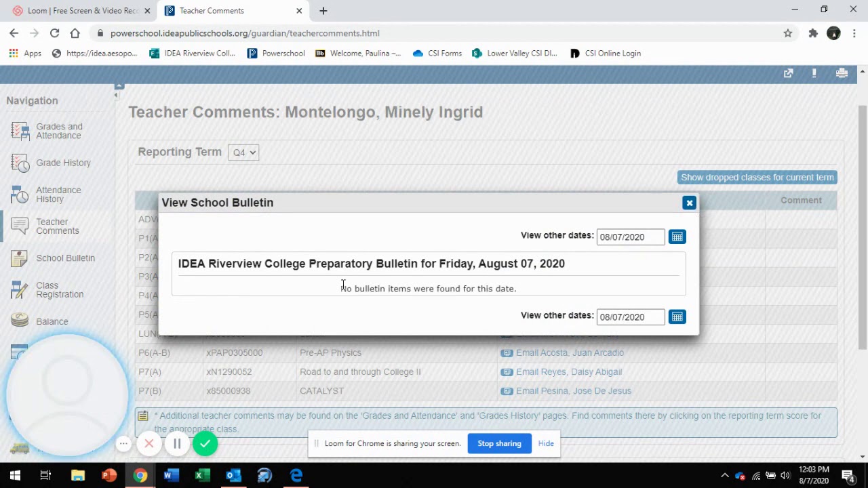The height and width of the screenshot is (488, 868).
Task: Select the Pre-AP Physics course cell
Action: pyautogui.click(x=397, y=352)
